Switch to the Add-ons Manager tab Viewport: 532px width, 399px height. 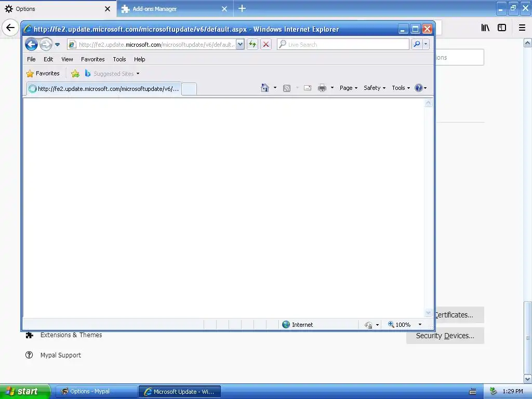point(175,9)
